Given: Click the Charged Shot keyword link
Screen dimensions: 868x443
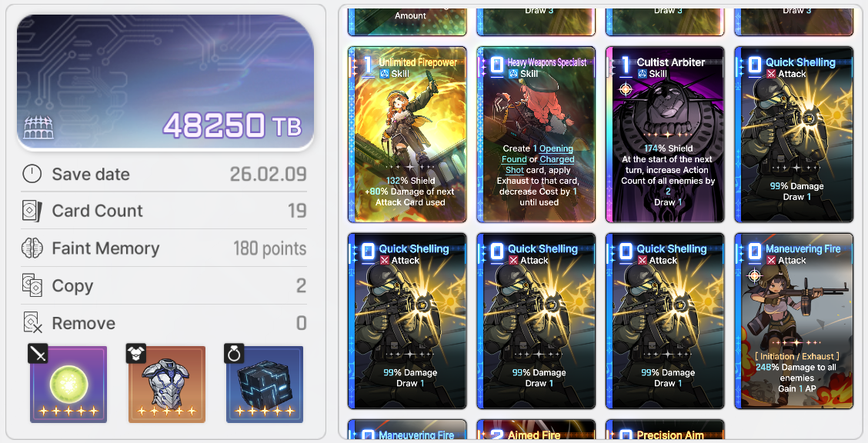Looking at the screenshot, I should [x=539, y=165].
